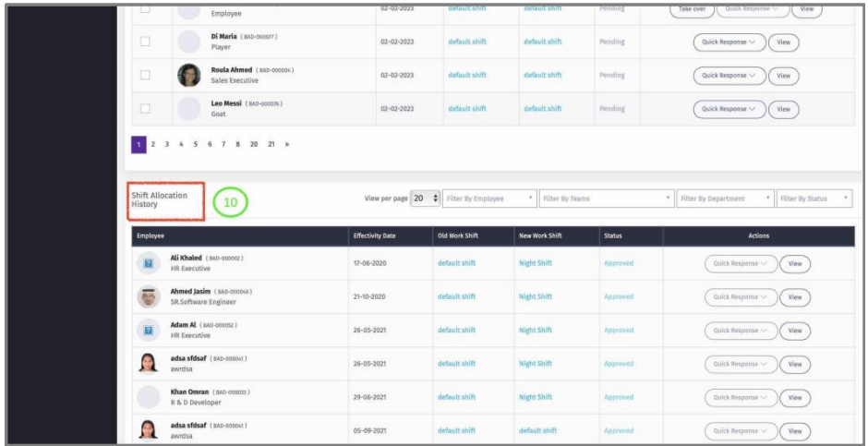
Task: Click Leo Messi's avatar placeholder
Action: click(189, 108)
